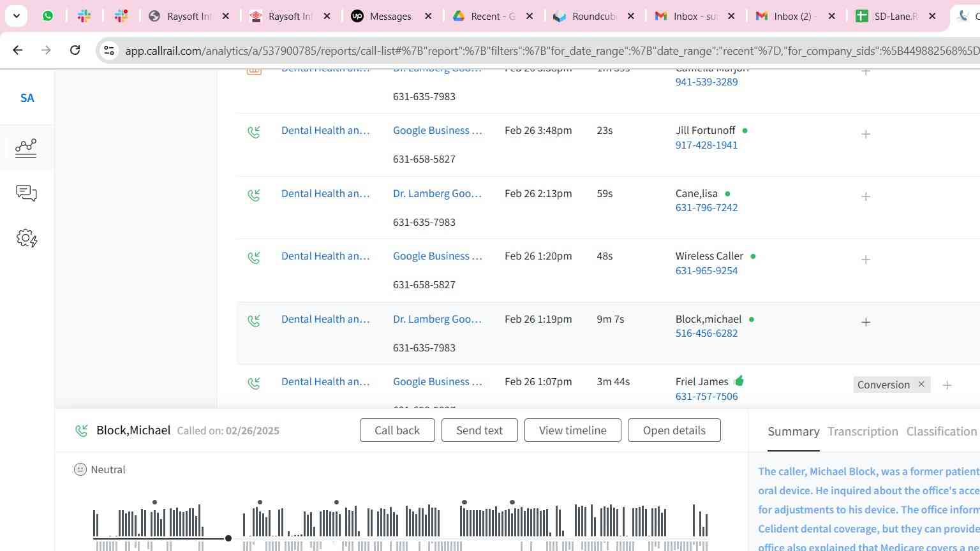Screen dimensions: 980x551
Task: Add a tag to Block,michael call
Action: (x=866, y=322)
